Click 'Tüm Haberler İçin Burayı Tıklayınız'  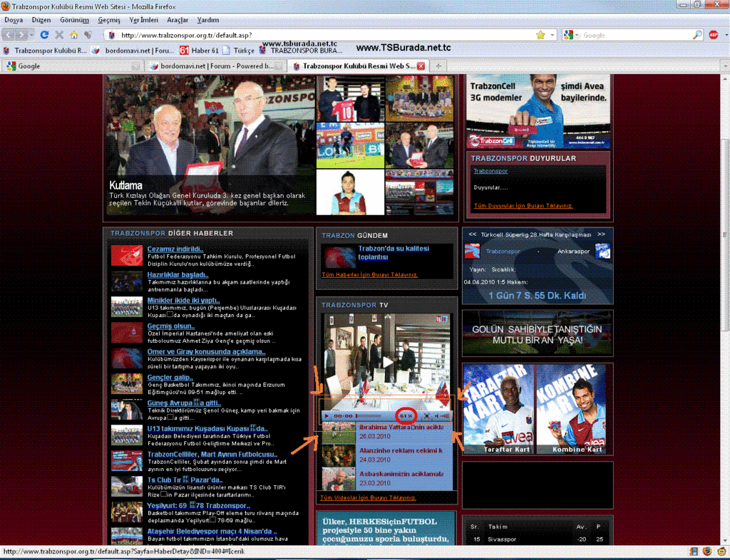[x=370, y=274]
